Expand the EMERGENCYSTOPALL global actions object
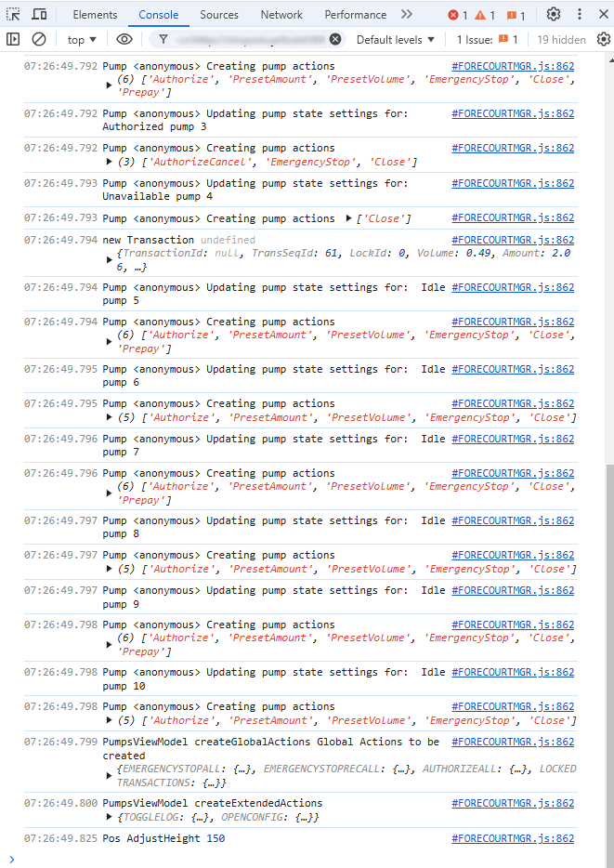 tap(109, 776)
